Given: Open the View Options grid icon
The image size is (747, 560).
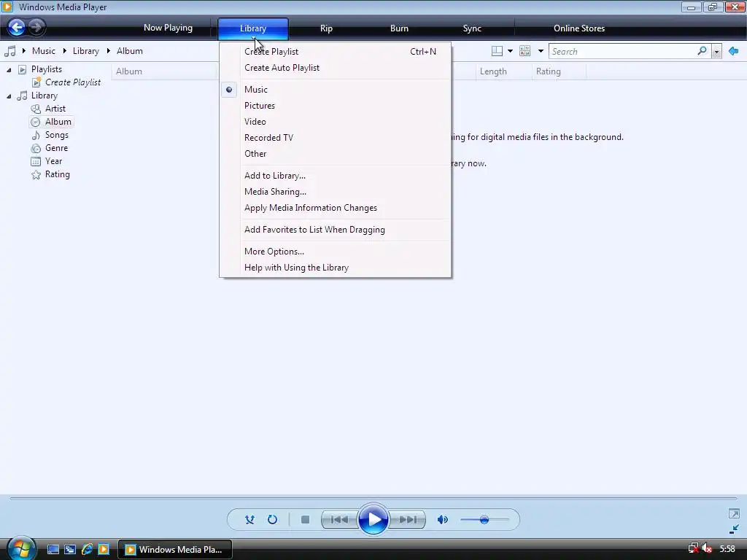Looking at the screenshot, I should coord(525,51).
